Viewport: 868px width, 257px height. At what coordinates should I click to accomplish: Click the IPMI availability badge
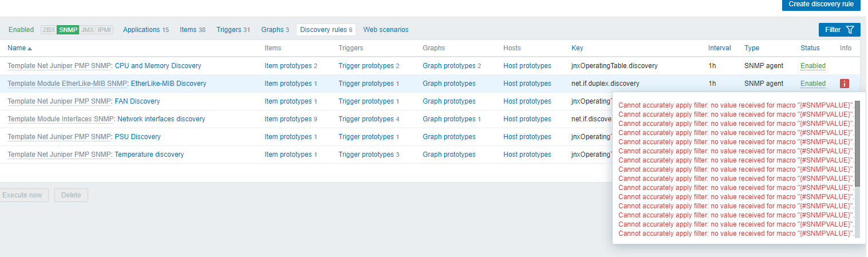104,30
